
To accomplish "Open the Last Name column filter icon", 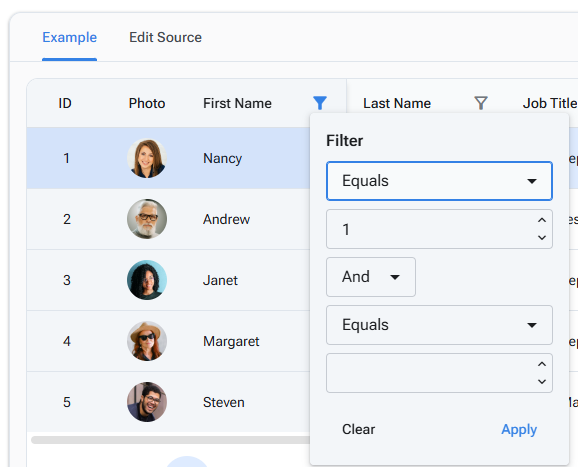I will coord(481,103).
